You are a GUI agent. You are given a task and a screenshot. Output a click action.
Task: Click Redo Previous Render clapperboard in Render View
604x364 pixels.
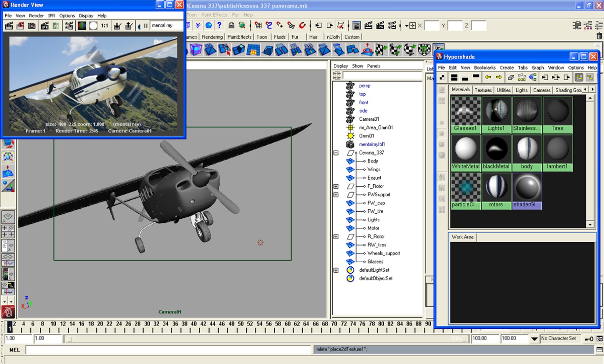coord(9,26)
